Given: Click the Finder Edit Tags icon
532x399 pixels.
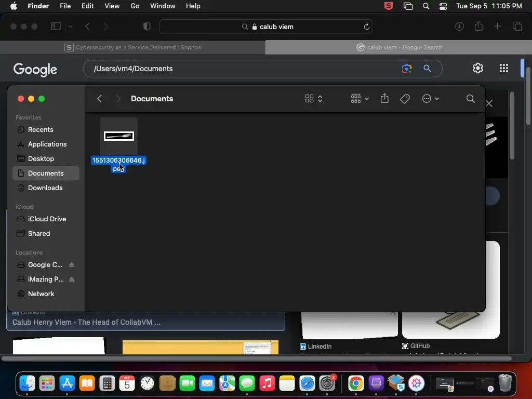Looking at the screenshot, I should point(405,99).
